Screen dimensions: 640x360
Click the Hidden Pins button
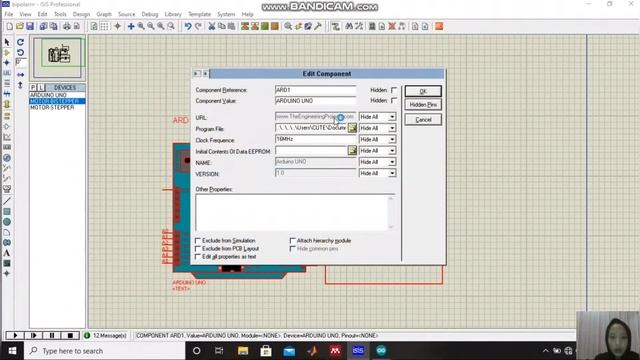click(x=423, y=105)
